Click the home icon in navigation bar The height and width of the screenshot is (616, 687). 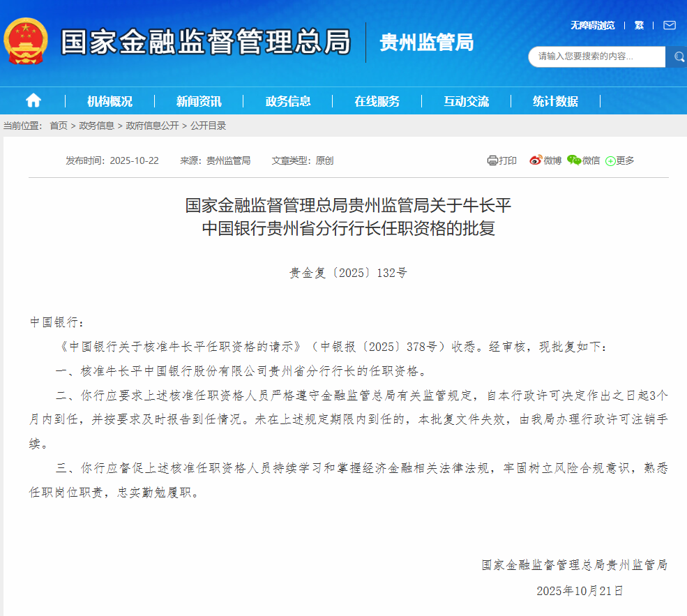coord(33,100)
